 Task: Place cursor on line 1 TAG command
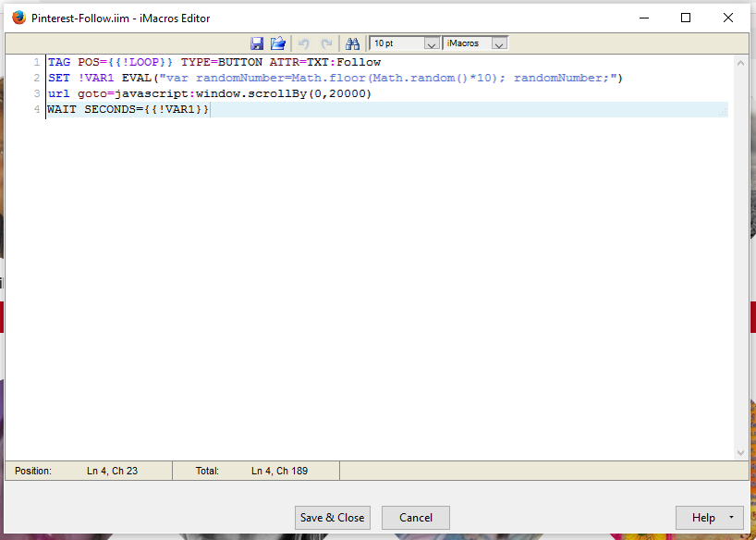pyautogui.click(x=59, y=62)
